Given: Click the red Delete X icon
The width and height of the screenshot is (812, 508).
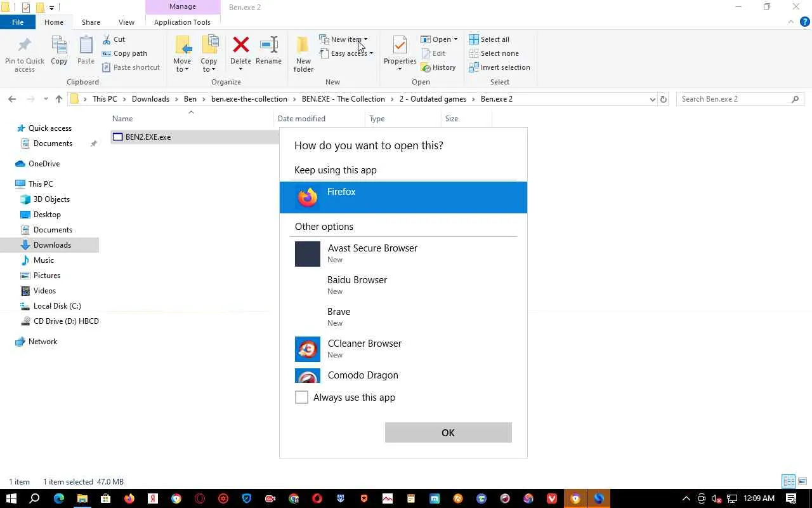Looking at the screenshot, I should pos(240,45).
